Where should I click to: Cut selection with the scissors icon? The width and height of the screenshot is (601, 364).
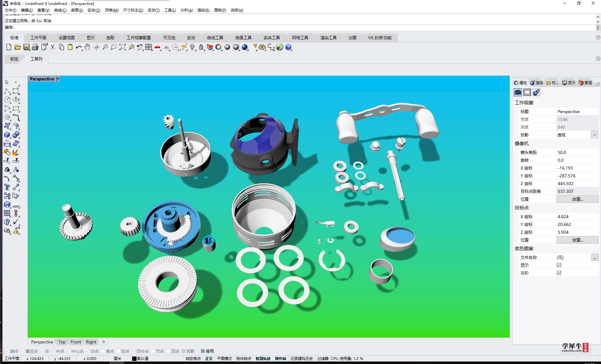coord(53,47)
